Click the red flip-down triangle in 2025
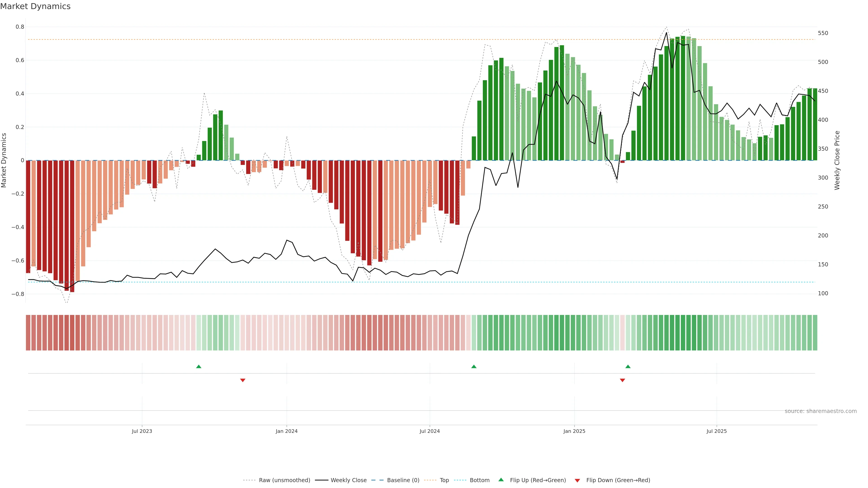 click(622, 380)
